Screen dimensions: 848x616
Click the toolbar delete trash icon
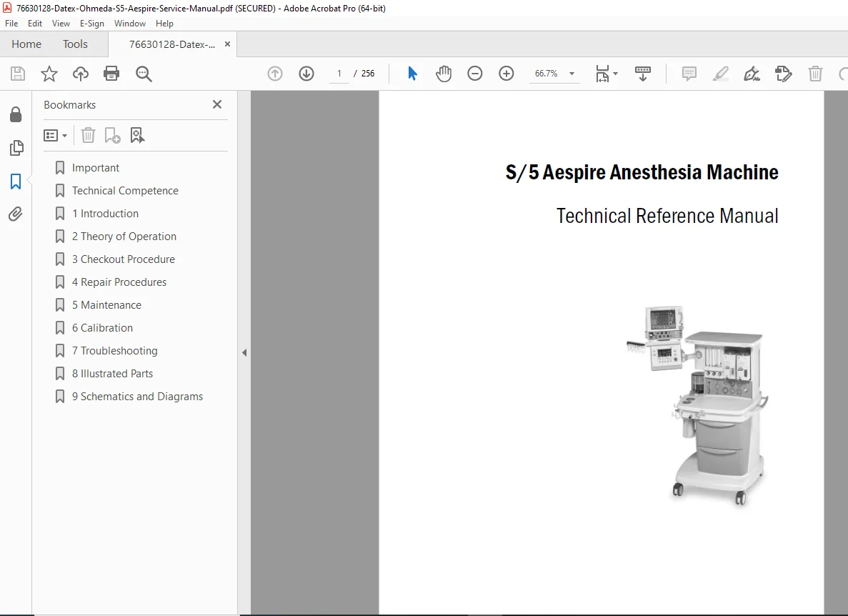coord(815,74)
